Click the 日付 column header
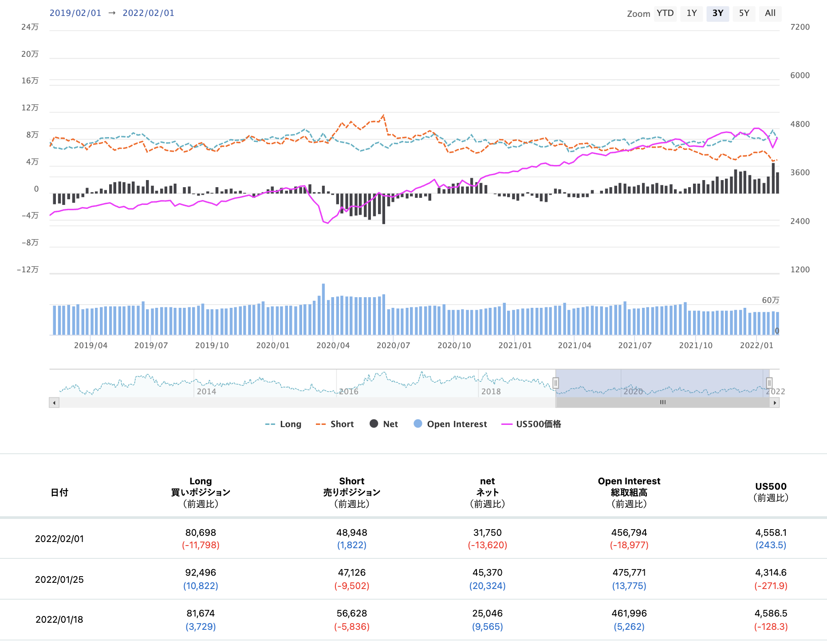This screenshot has height=644, width=827. click(59, 492)
